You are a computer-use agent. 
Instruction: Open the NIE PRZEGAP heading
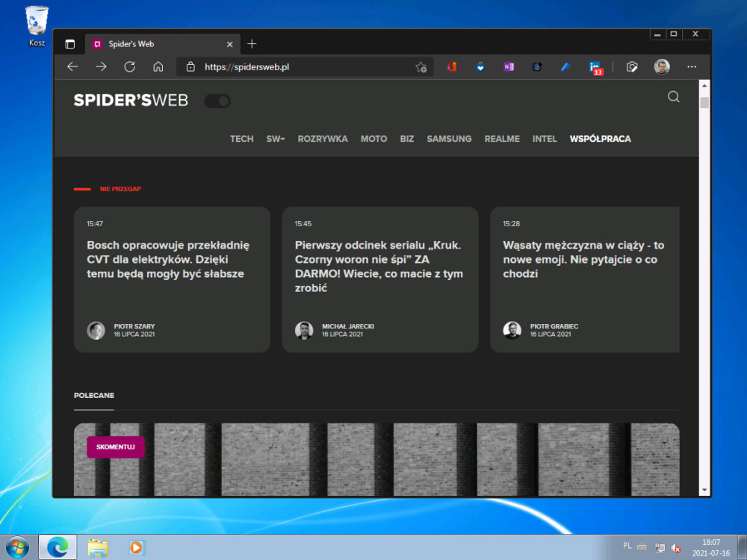point(120,189)
